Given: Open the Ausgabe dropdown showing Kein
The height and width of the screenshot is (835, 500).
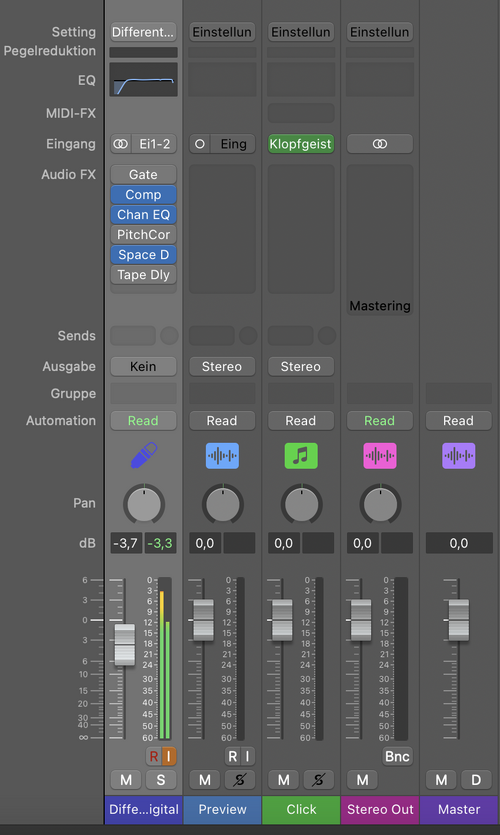Looking at the screenshot, I should tap(143, 366).
